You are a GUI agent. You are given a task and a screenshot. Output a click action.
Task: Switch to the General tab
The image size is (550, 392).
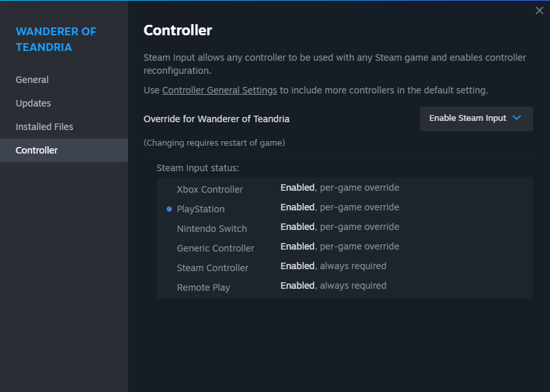(x=32, y=80)
